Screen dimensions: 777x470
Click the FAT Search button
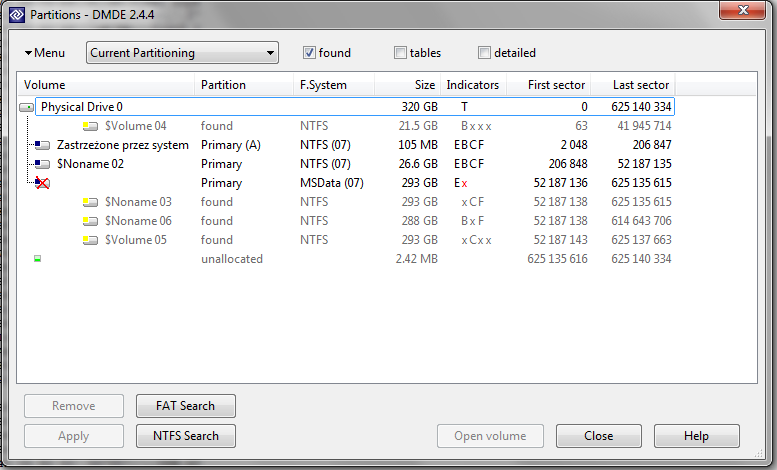(186, 406)
